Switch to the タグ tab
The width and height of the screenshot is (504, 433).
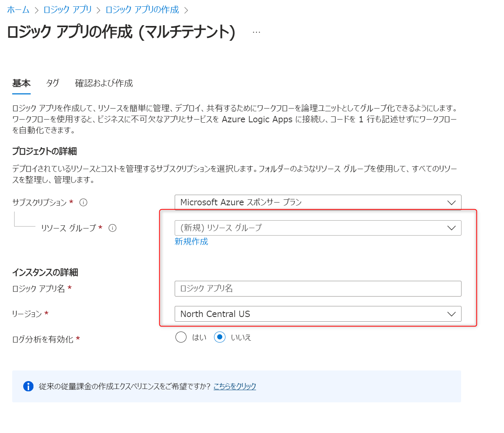(53, 83)
